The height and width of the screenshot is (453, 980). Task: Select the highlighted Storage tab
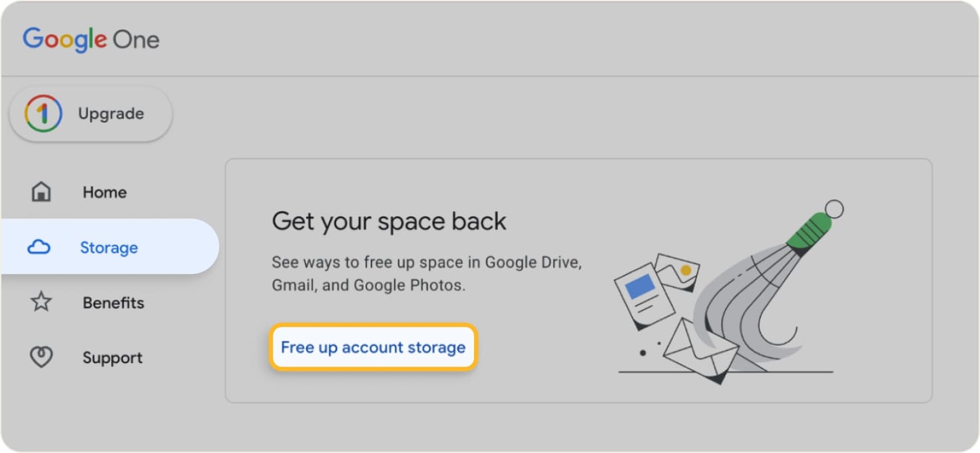tap(109, 247)
